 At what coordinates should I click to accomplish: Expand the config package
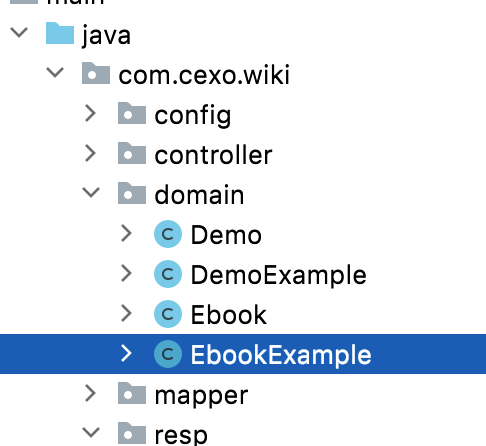click(90, 113)
